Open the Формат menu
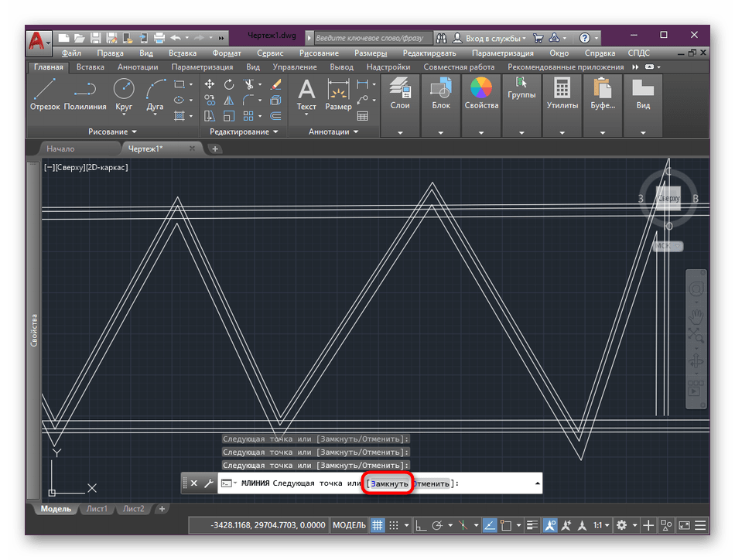The height and width of the screenshot is (560, 735). click(228, 53)
